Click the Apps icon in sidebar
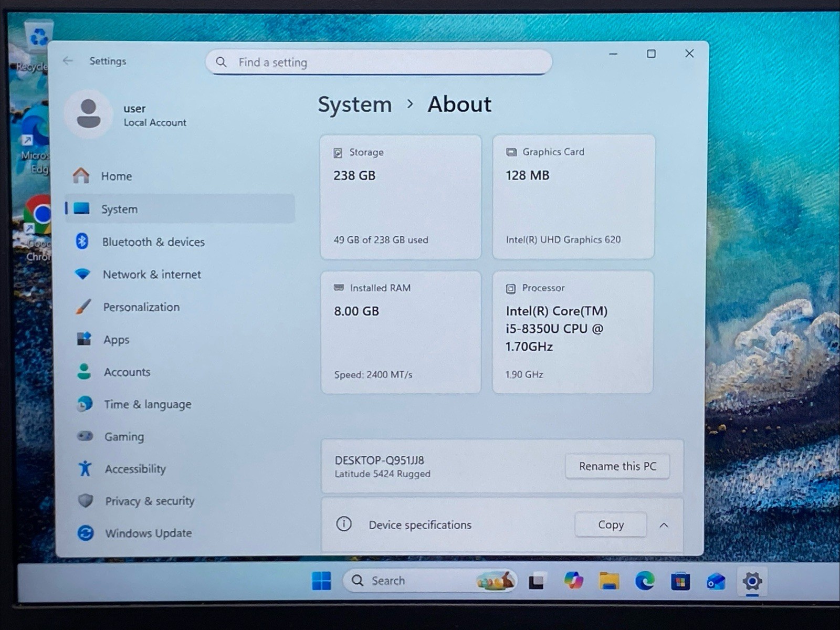The image size is (840, 630). point(84,339)
